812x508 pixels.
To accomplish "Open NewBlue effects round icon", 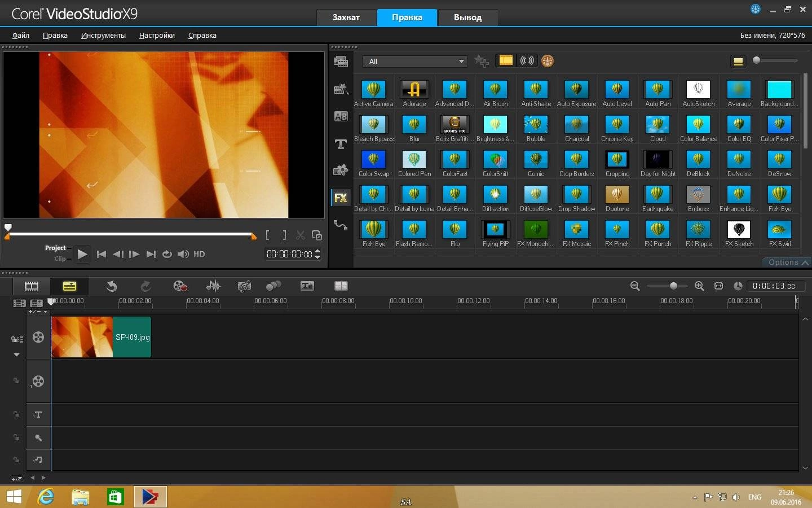I will click(x=548, y=60).
